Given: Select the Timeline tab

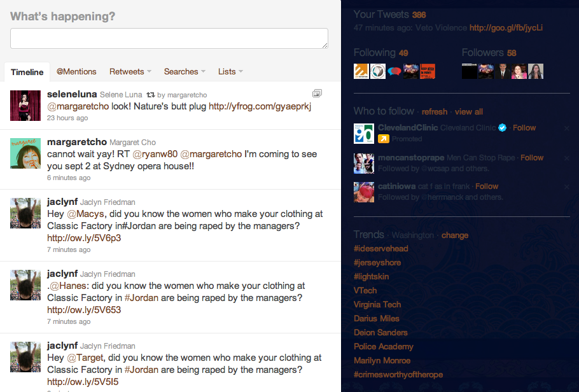Looking at the screenshot, I should pyautogui.click(x=27, y=73).
